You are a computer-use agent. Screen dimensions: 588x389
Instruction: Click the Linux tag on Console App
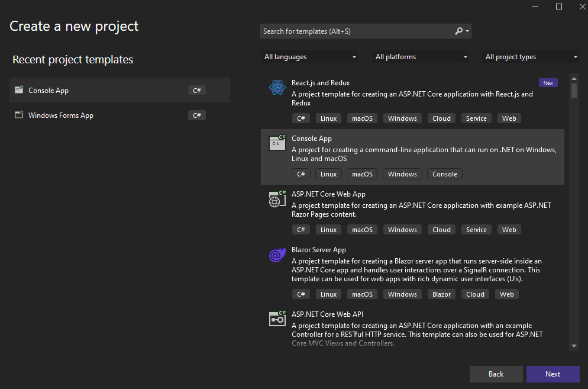pos(328,173)
